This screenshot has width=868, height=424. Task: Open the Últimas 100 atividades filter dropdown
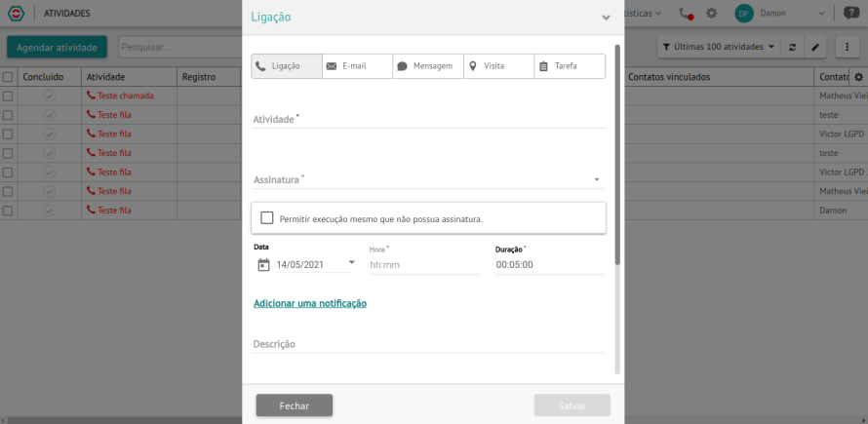tap(719, 47)
